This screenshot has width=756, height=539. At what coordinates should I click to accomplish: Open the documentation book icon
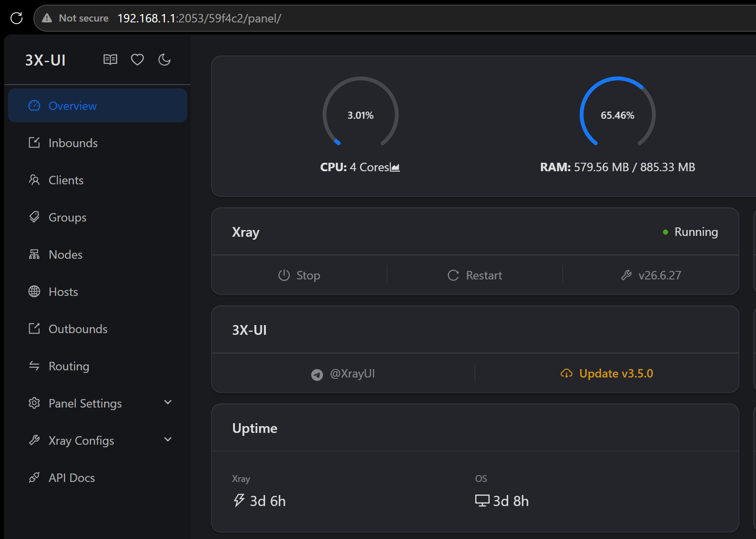point(110,60)
